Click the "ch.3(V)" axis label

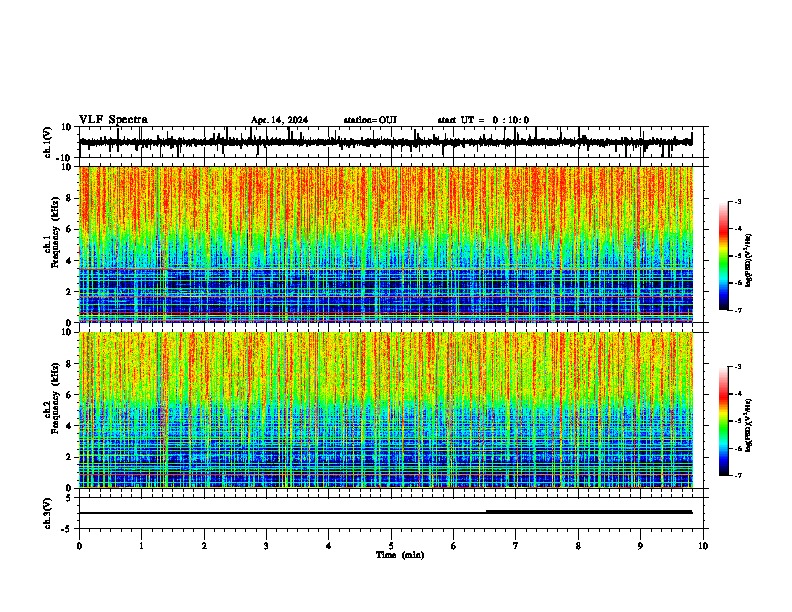[48, 513]
